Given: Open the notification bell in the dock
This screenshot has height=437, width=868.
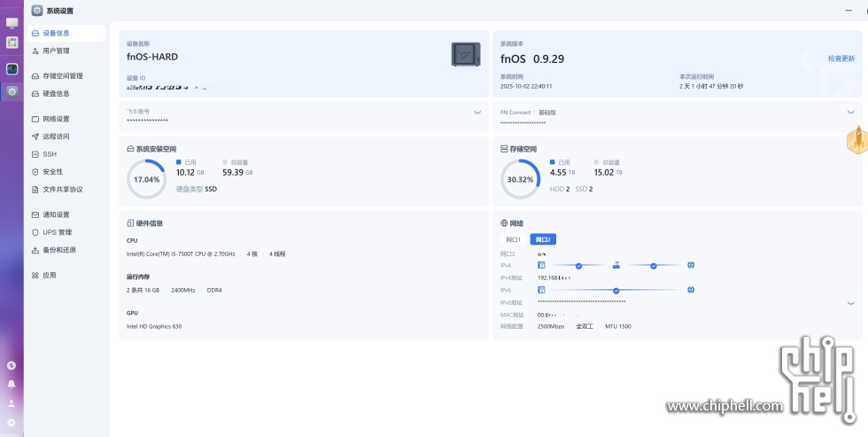Looking at the screenshot, I should (11, 385).
